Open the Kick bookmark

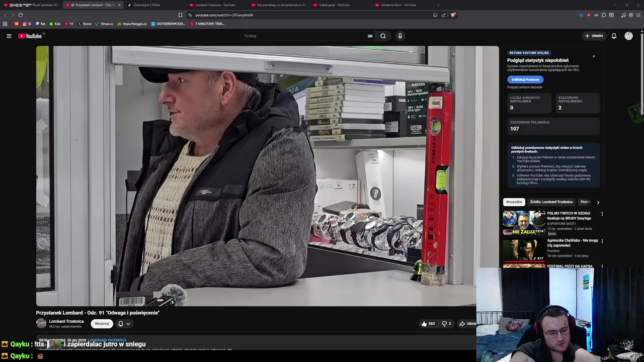[55, 24]
